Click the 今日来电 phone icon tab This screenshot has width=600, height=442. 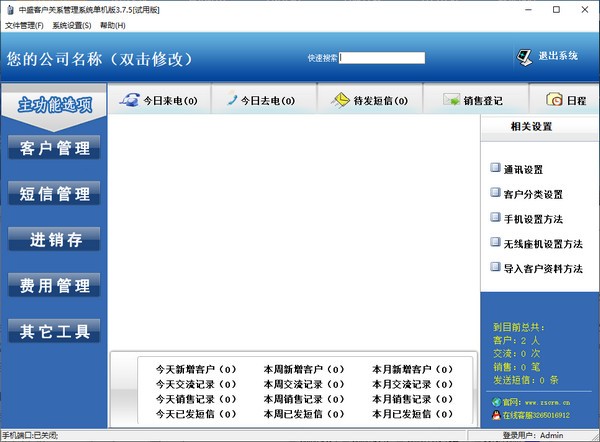[129, 101]
